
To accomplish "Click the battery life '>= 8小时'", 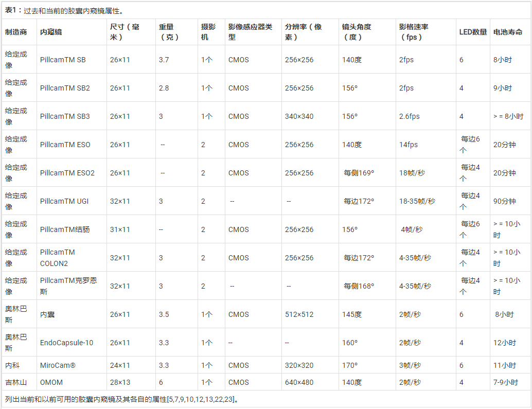I will pos(508,116).
